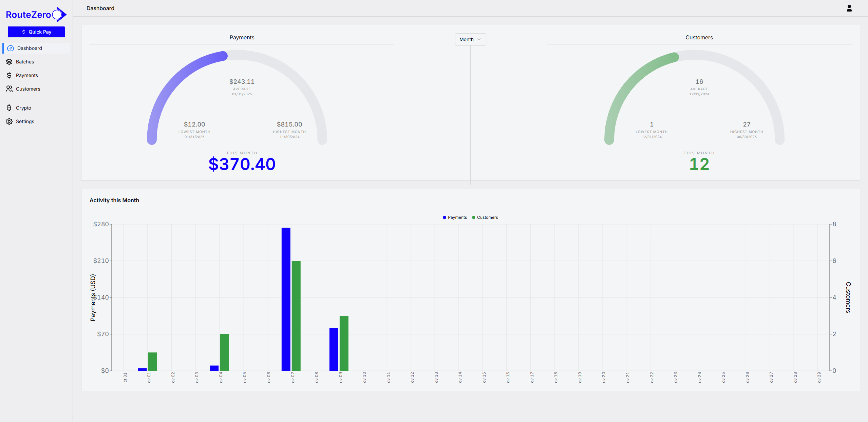Toggle the Customers series in the chart legend
This screenshot has height=422, width=868.
coord(485,217)
